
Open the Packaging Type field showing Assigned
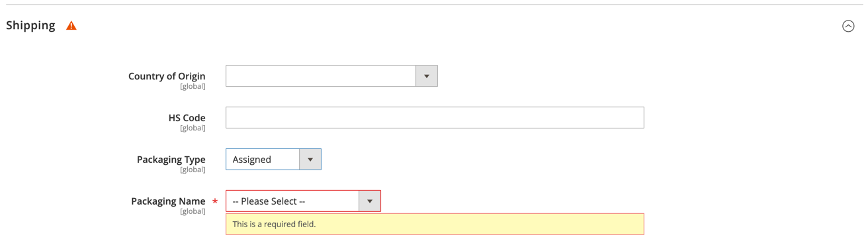(x=273, y=160)
